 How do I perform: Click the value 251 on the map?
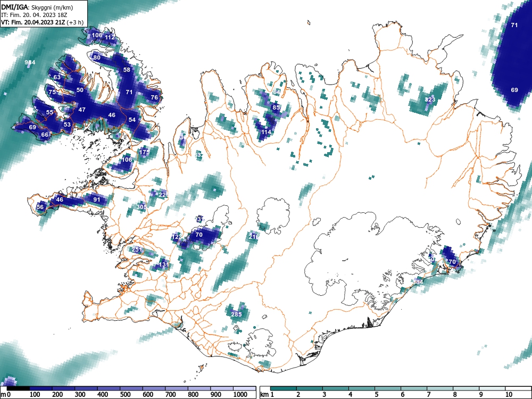click(137, 250)
